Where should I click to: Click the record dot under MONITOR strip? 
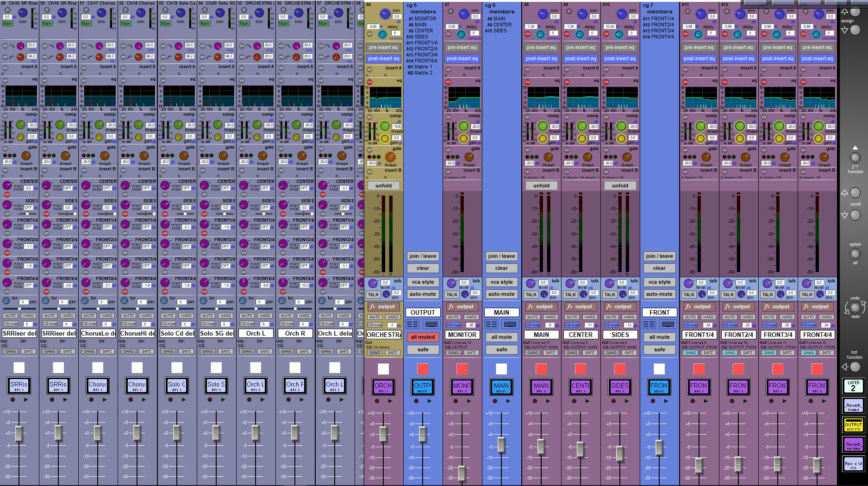tap(456, 401)
